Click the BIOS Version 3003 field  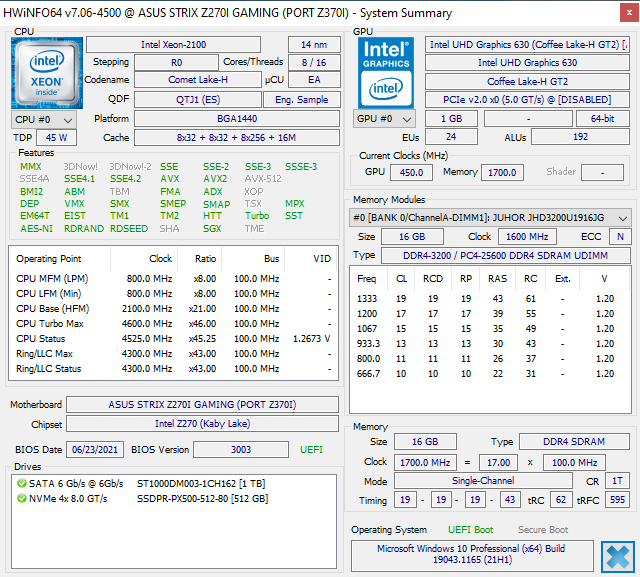[241, 450]
